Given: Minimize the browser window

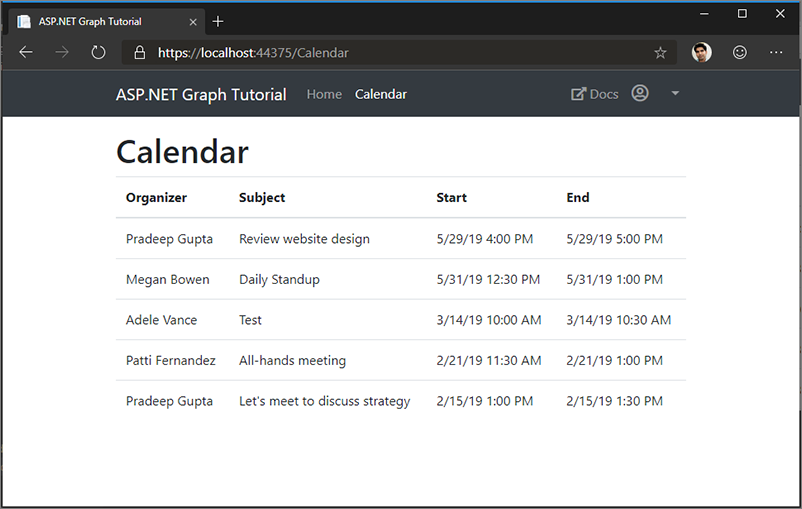Looking at the screenshot, I should [704, 14].
